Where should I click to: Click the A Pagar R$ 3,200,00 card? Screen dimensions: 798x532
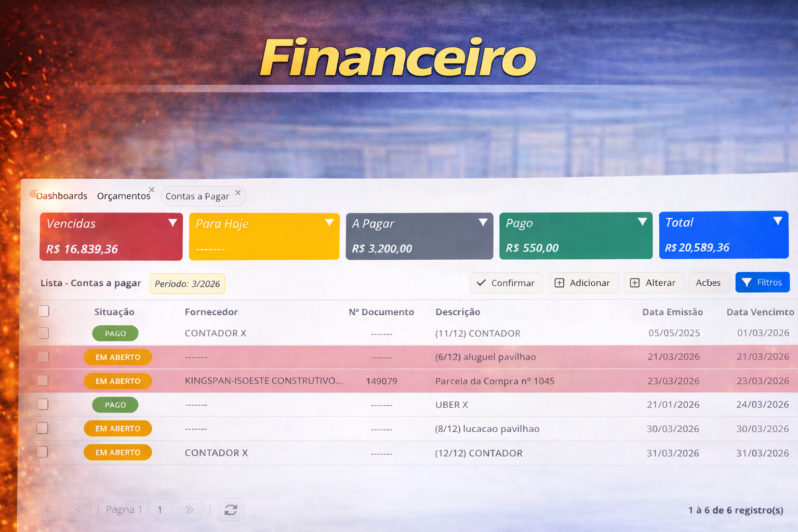coord(419,236)
